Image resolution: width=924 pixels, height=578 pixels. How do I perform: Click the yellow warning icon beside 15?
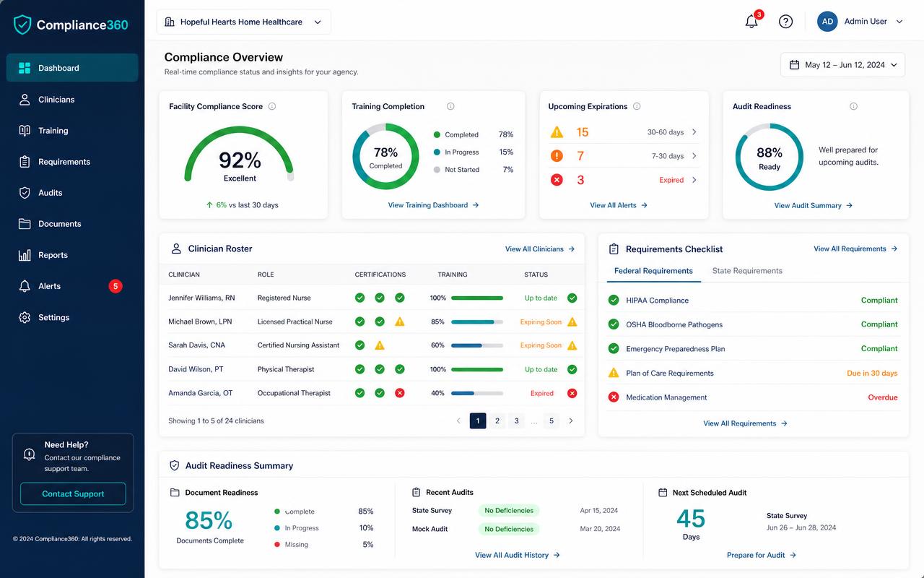coord(557,132)
